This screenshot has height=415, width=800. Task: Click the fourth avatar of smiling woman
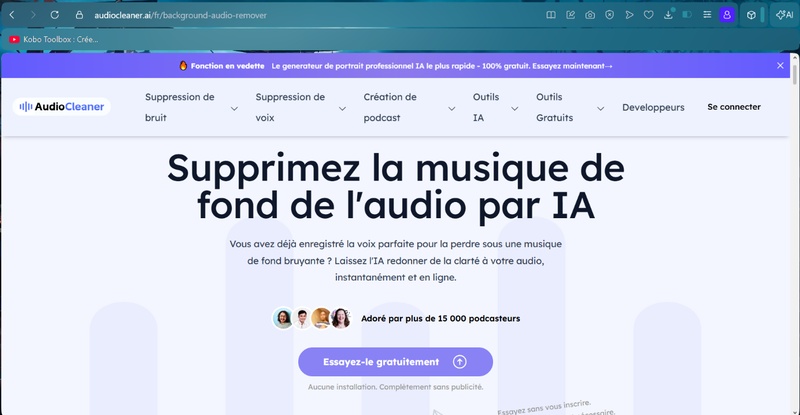tap(341, 319)
